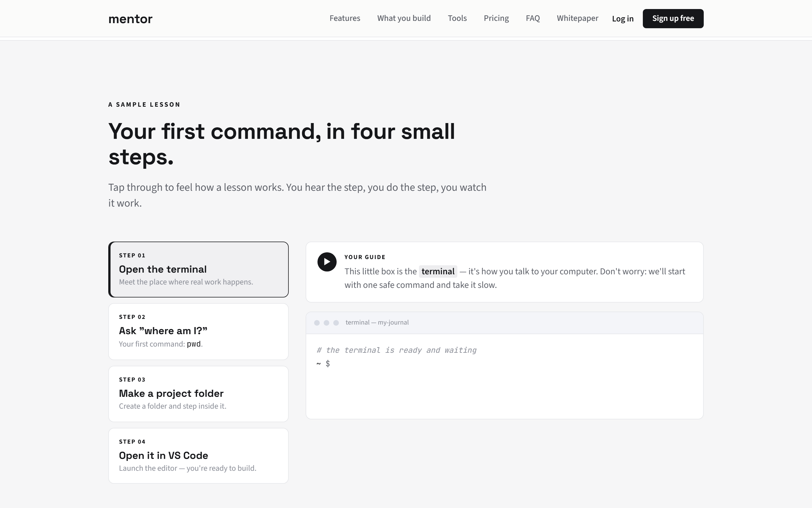Screen dimensions: 812x508
Task: Click the 'A SAMPLE LESSON' label
Action: (x=144, y=104)
